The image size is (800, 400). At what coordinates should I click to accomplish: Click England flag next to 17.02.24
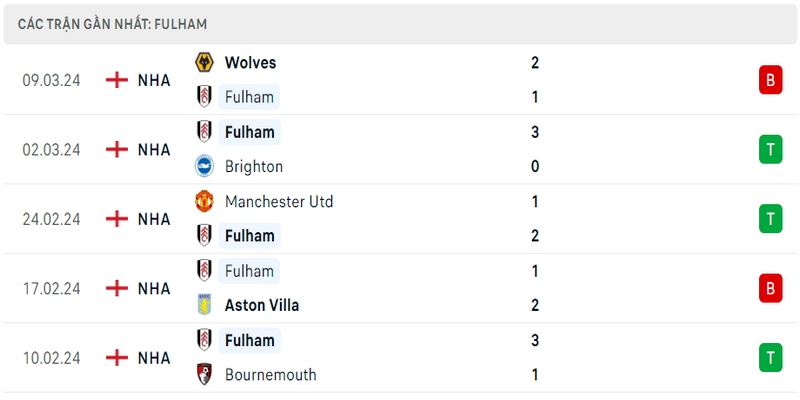117,288
